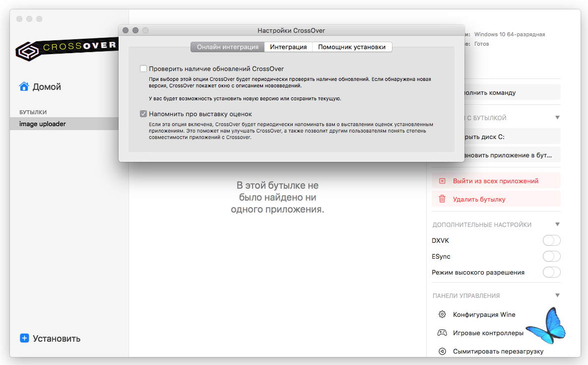588x365 pixels.
Task: Click the DXVK label
Action: click(440, 240)
